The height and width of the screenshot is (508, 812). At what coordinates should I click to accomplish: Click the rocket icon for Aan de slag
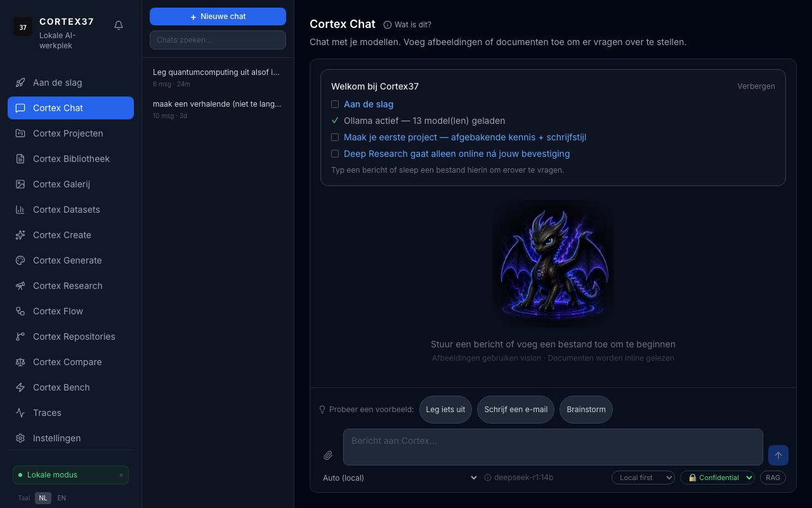tap(20, 83)
